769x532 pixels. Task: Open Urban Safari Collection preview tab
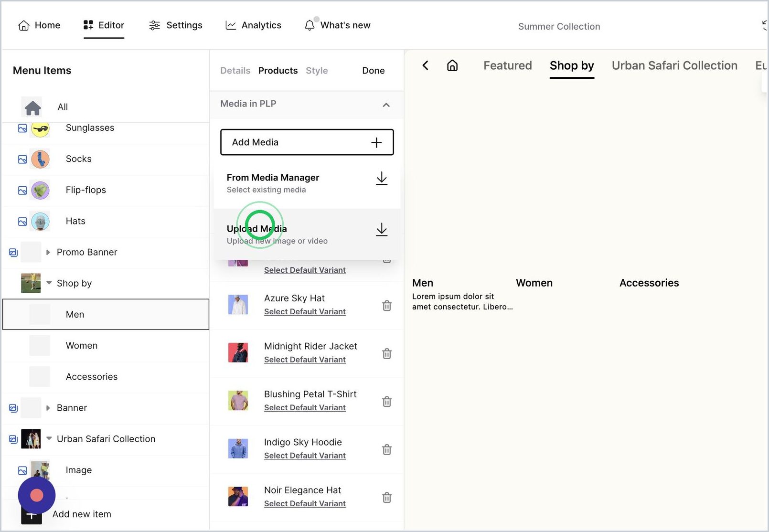pos(674,65)
